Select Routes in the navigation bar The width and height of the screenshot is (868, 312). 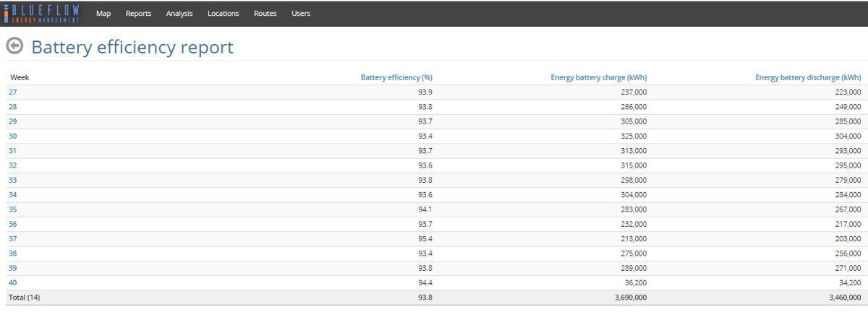(x=265, y=13)
